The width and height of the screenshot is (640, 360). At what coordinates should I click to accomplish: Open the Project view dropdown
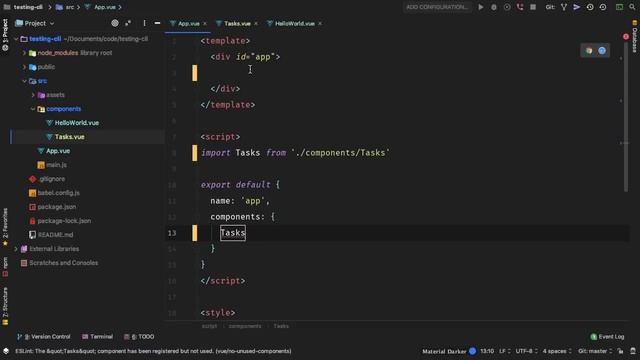pyautogui.click(x=35, y=23)
